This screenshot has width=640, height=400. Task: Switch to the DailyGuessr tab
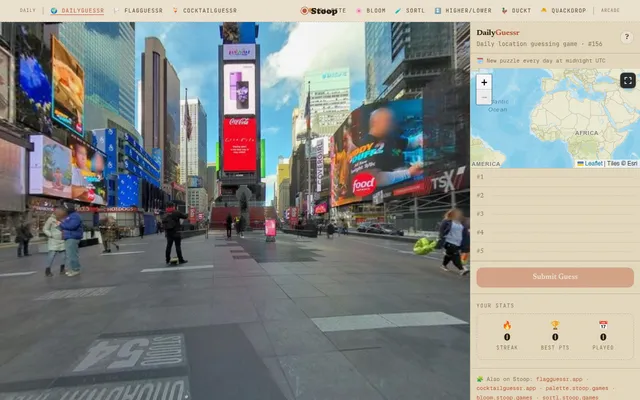pos(78,11)
